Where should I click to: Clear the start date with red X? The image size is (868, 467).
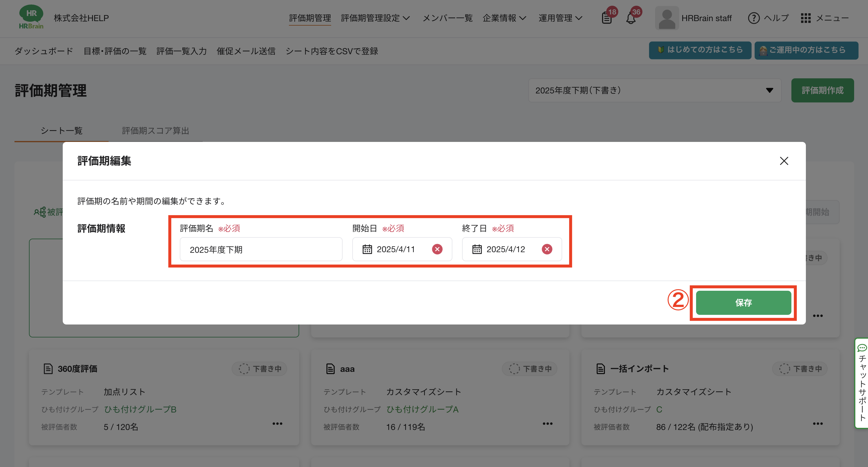click(x=437, y=249)
